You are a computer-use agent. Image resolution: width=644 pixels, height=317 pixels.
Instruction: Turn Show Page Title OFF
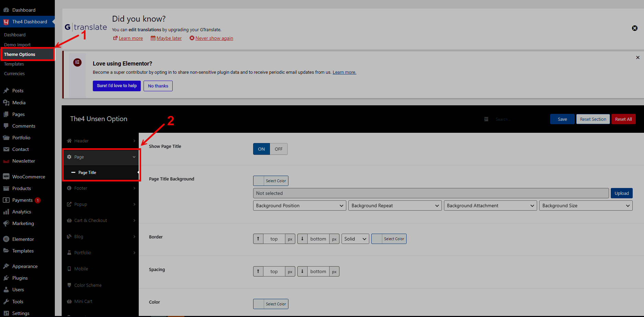point(278,149)
